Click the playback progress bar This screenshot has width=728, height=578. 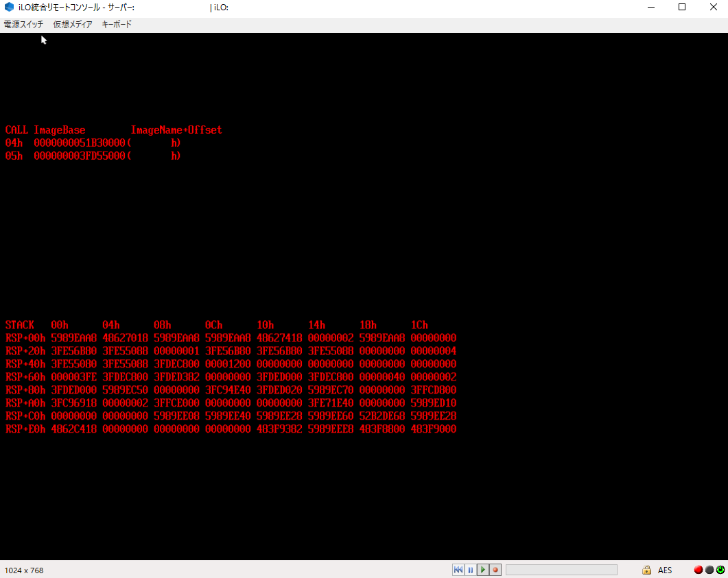(561, 570)
